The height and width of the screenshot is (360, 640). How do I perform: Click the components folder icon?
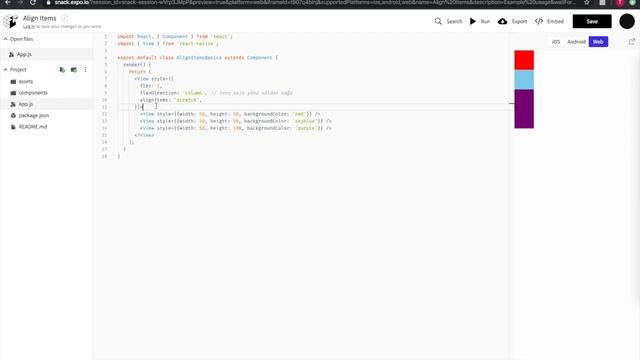tap(13, 93)
